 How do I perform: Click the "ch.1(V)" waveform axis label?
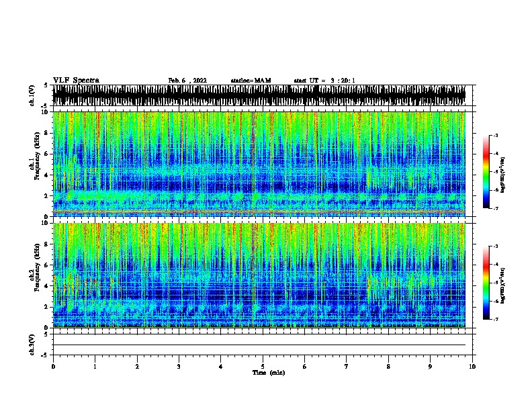tap(32, 95)
